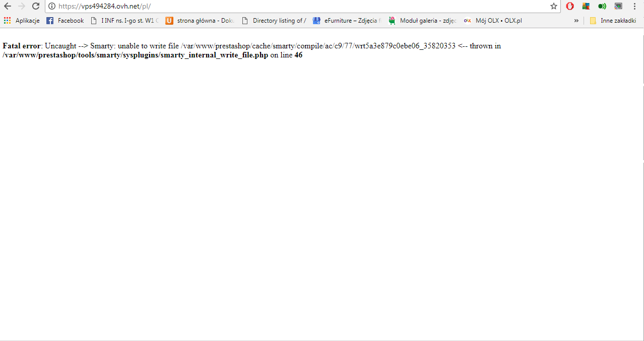Expand hidden bookmarks with double chevron
This screenshot has width=644, height=341.
point(576,21)
